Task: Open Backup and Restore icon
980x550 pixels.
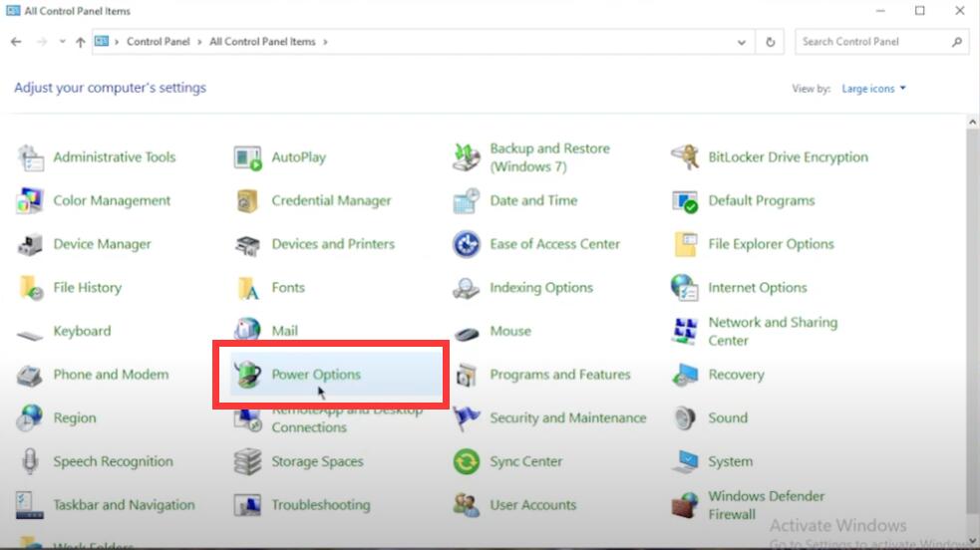Action: (x=466, y=157)
